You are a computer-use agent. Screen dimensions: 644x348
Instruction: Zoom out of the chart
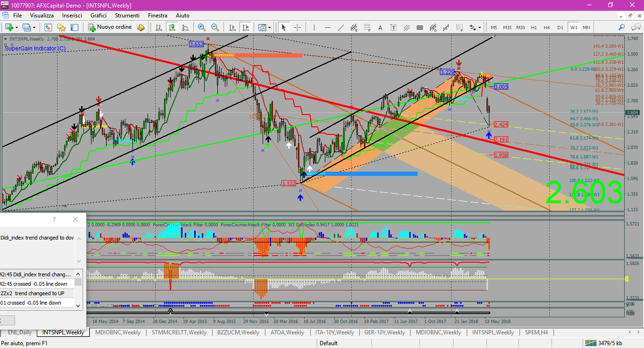[215, 27]
